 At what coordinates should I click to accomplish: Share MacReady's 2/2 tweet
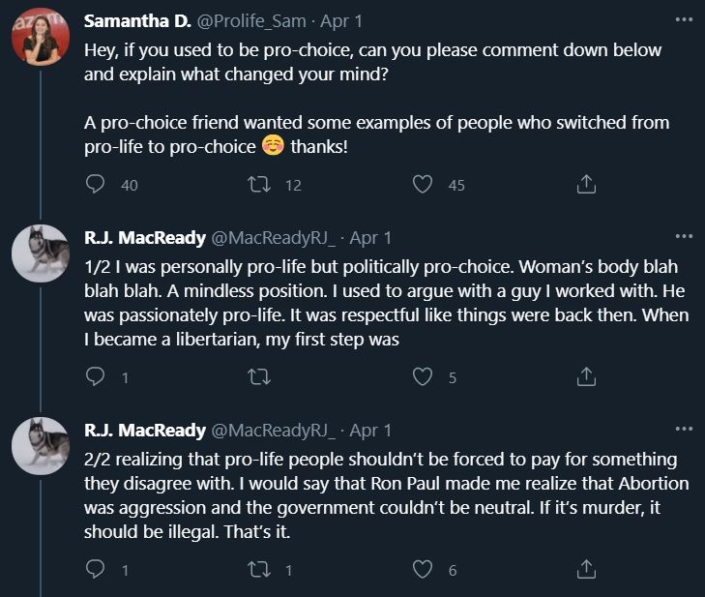tap(587, 568)
